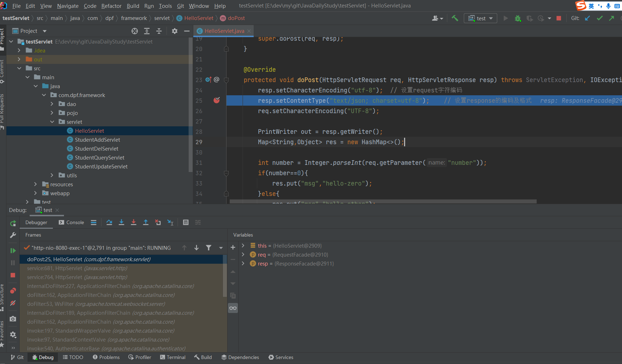Image resolution: width=622 pixels, height=364 pixels.
Task: Step into the current method
Action: click(121, 222)
